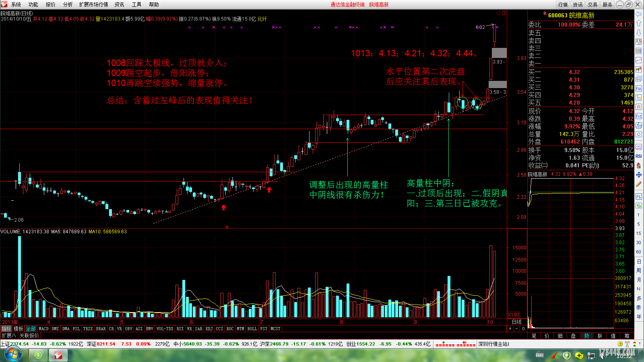Click the 交易 button at top right
This screenshot has height=362, width=644.
tap(592, 4)
